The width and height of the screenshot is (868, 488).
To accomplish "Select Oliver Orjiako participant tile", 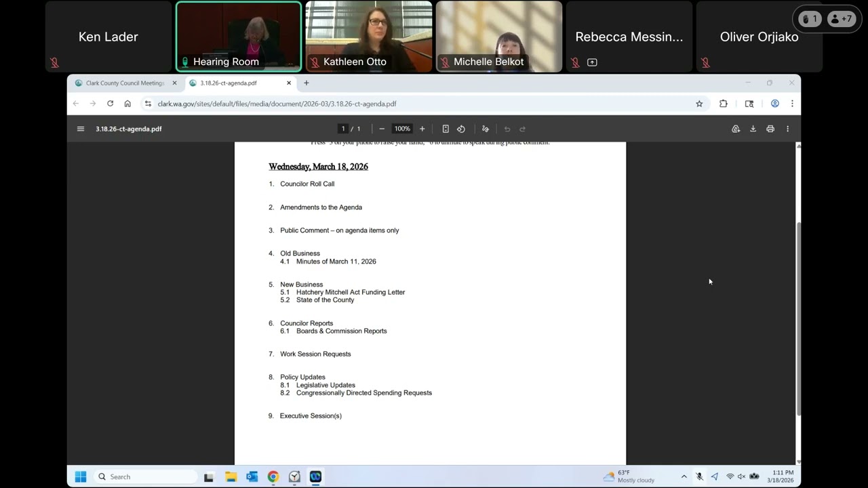I will (759, 37).
